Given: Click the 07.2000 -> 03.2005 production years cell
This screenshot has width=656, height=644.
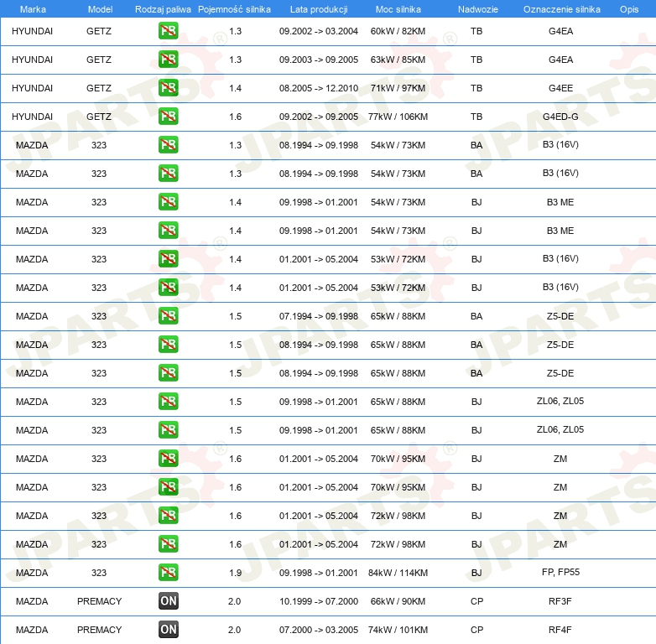Looking at the screenshot, I should [x=319, y=630].
